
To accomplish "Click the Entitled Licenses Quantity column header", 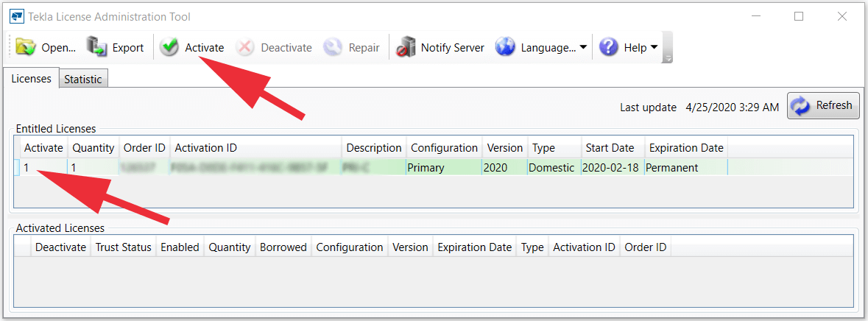I will tap(93, 148).
